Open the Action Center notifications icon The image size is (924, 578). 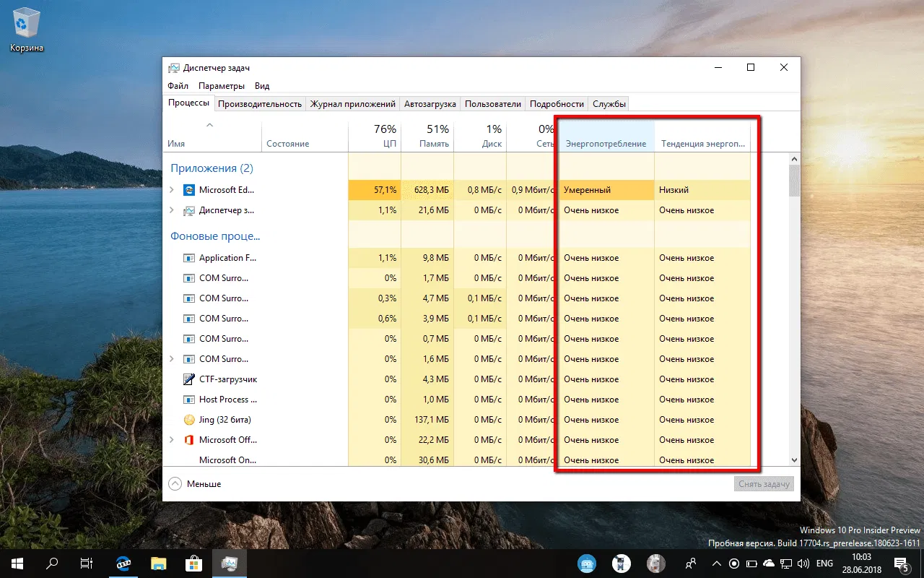click(x=902, y=564)
